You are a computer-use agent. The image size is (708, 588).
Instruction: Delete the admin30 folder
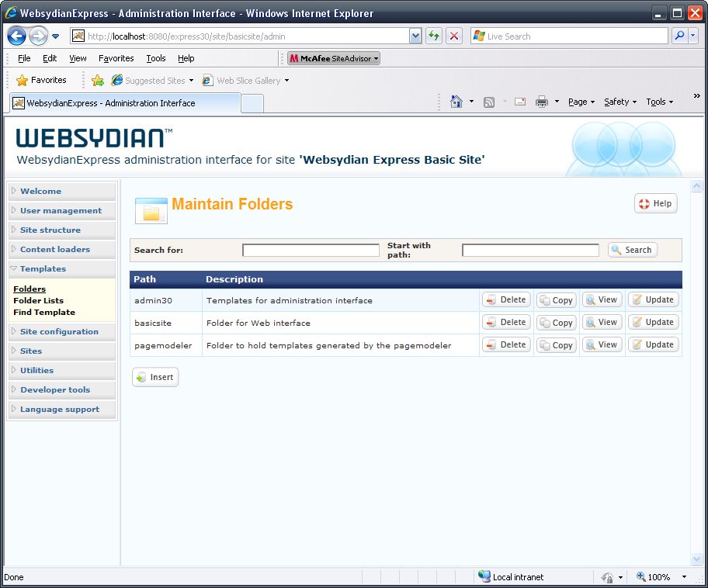pyautogui.click(x=506, y=299)
